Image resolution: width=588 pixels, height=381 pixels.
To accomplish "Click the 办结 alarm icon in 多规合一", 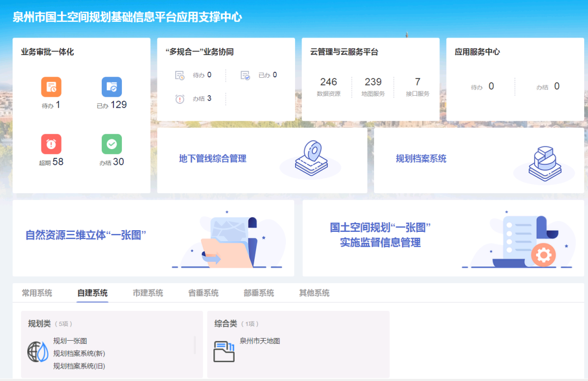I will coord(180,99).
